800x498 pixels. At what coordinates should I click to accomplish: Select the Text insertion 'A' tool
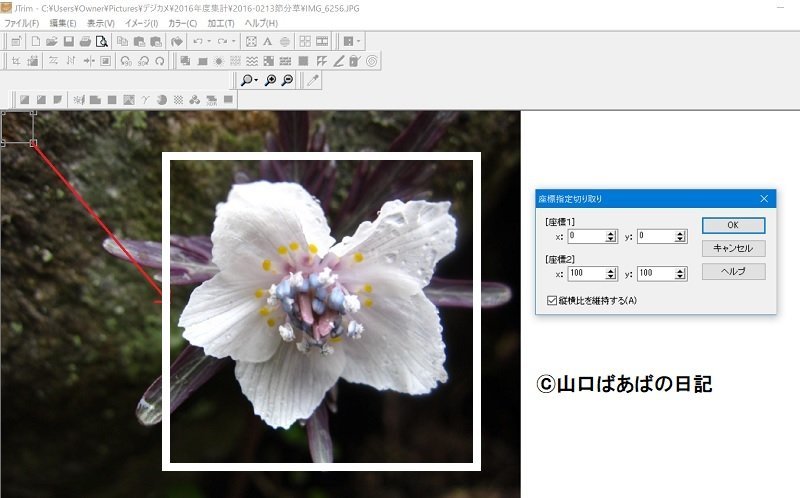(267, 41)
